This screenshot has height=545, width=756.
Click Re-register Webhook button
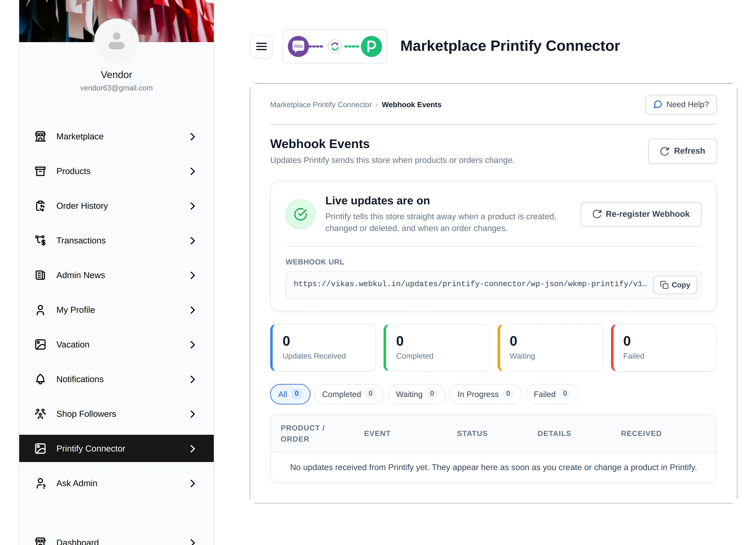point(641,214)
